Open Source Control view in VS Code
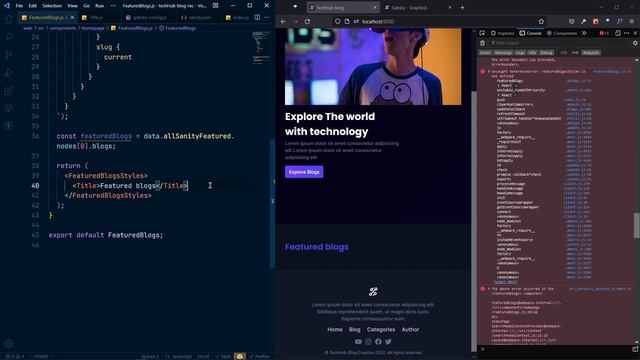This screenshot has width=640, height=360. point(9,55)
